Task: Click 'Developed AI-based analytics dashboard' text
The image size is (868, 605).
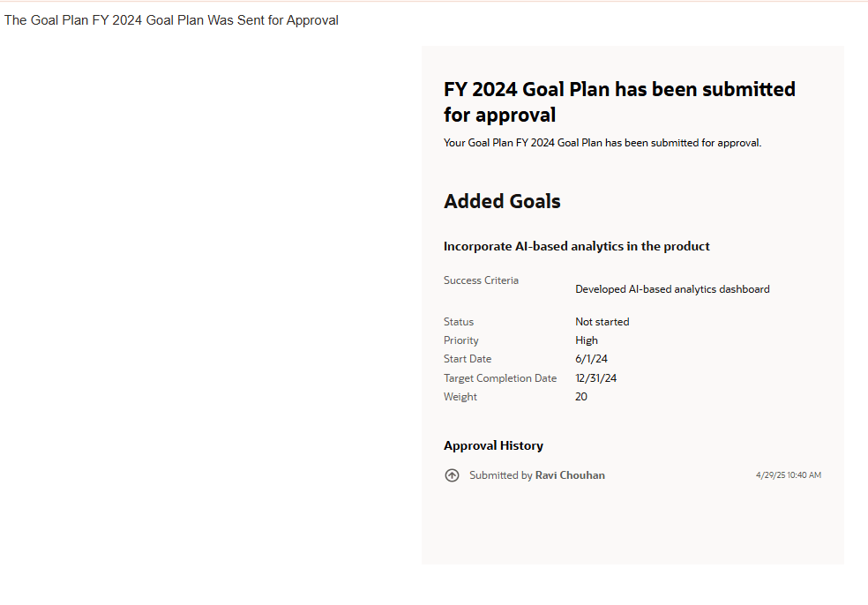Action: (672, 289)
